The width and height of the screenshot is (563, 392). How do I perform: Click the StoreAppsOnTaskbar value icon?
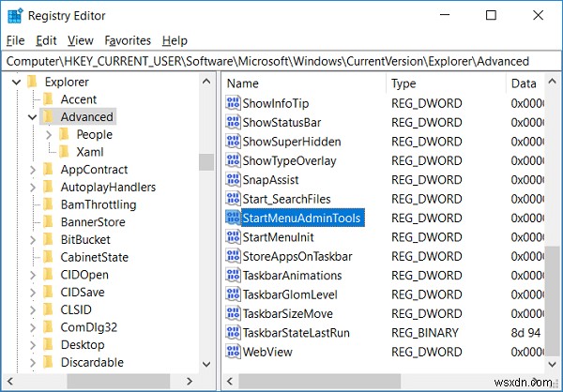coord(233,256)
